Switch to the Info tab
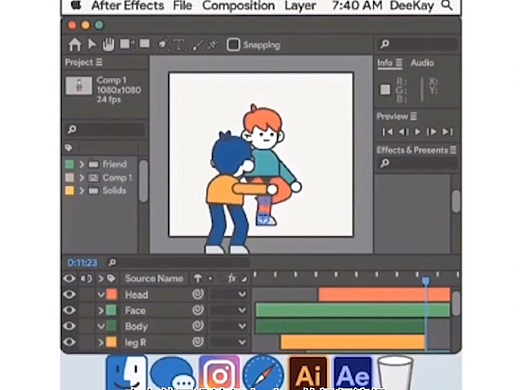Image resolution: width=520 pixels, height=390 pixels. pos(385,63)
